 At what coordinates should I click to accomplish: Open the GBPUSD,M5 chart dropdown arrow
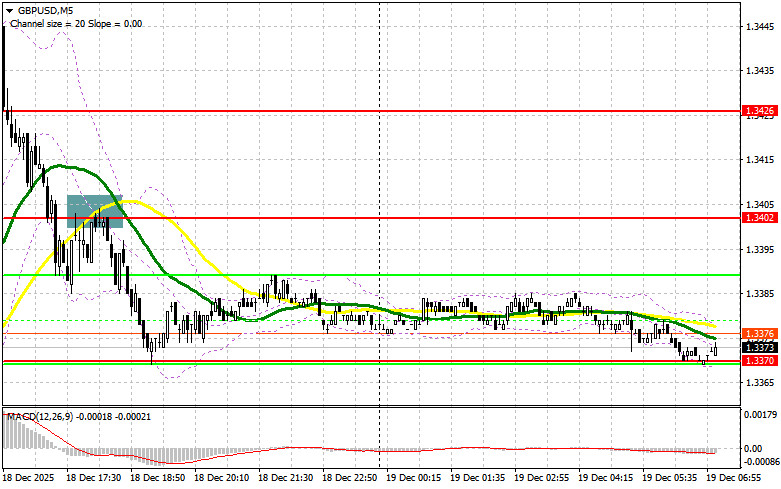8,9
